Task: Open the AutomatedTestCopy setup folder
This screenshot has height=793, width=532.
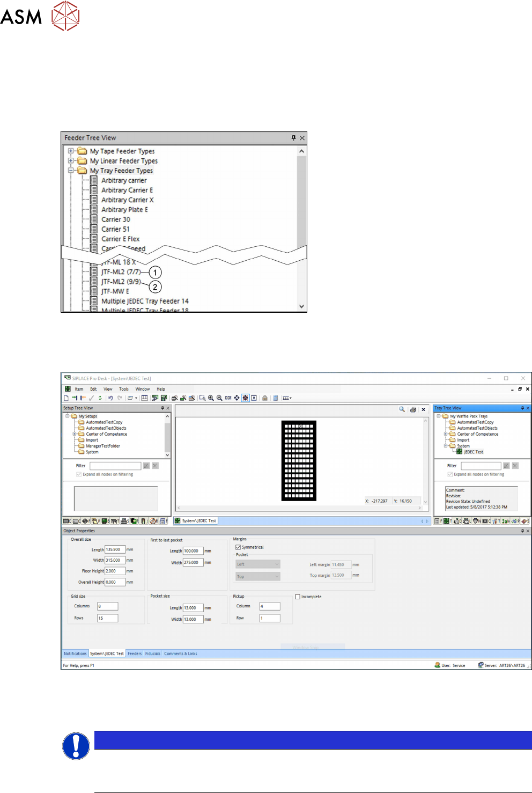Action: 104,422
